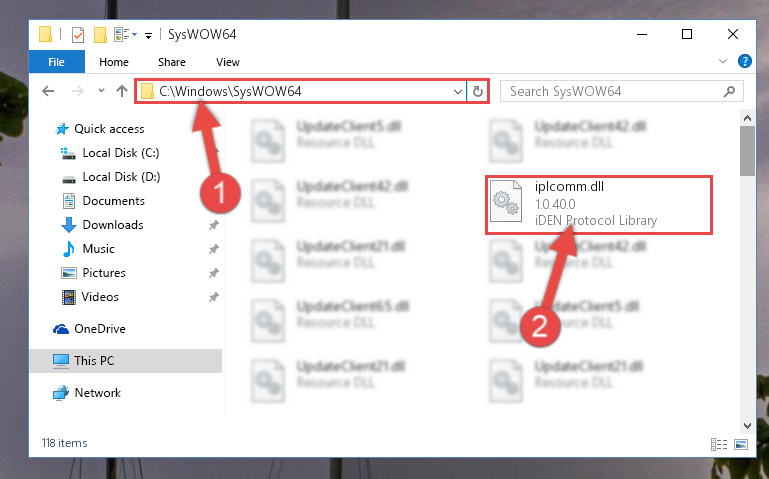Click inside the Search SysWOW64 box
Viewport: 769px width, 479px height.
click(x=613, y=92)
